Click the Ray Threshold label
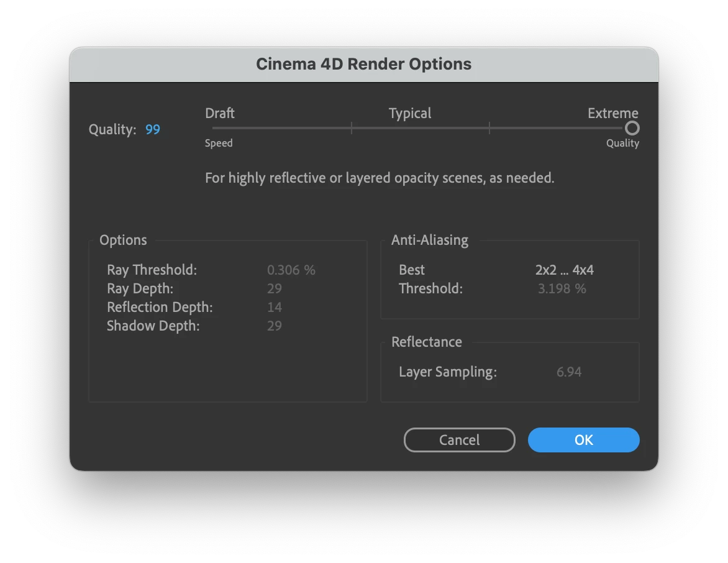 point(152,270)
